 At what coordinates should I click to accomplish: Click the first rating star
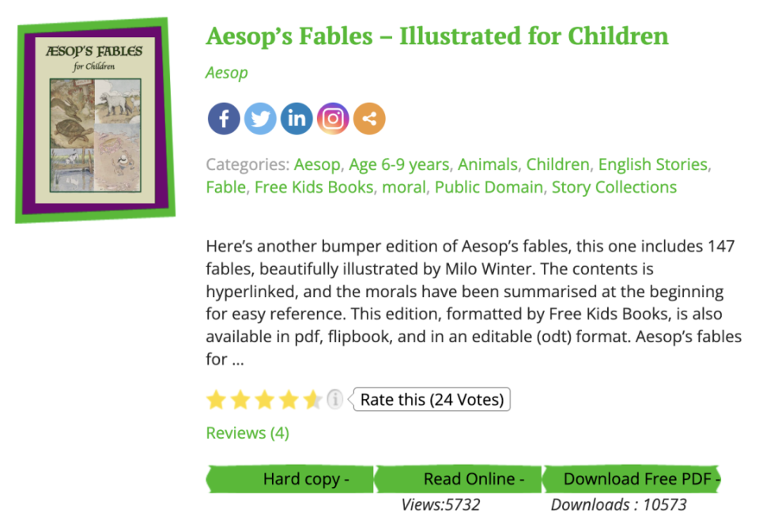pos(216,400)
